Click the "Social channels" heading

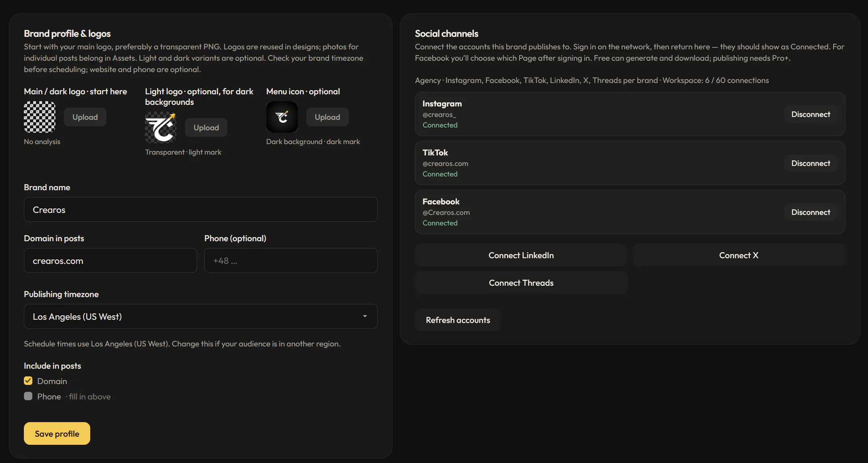[x=447, y=34]
